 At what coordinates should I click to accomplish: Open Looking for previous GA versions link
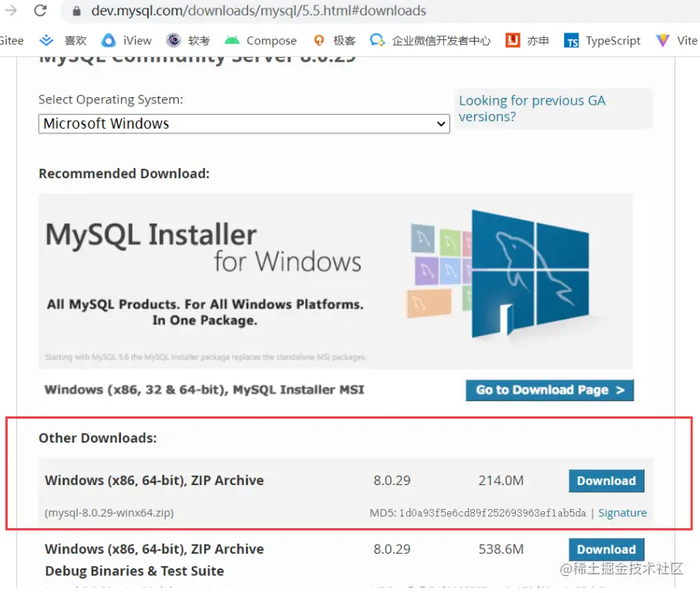coord(532,109)
